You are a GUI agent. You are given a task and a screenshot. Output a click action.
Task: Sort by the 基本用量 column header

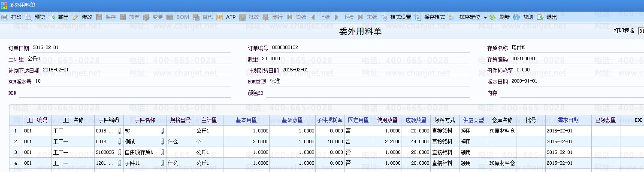coord(246,120)
